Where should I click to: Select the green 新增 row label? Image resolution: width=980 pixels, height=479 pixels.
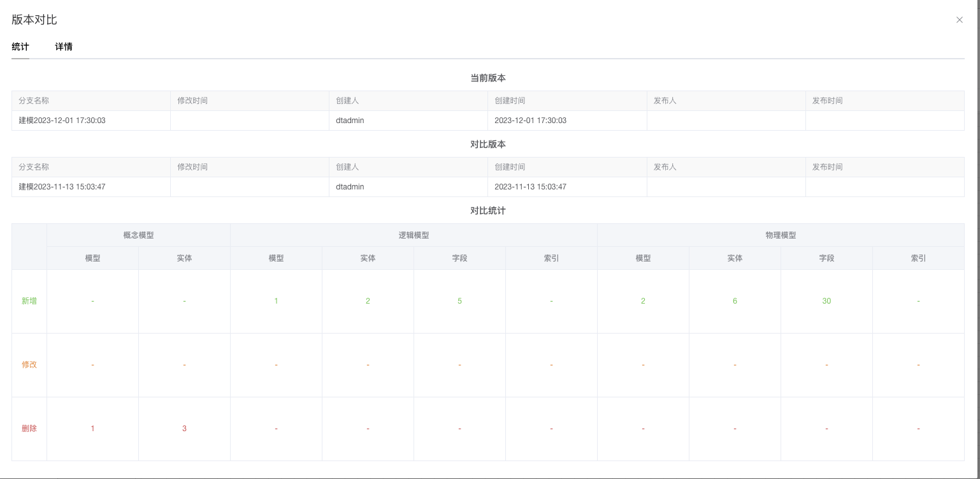(29, 301)
